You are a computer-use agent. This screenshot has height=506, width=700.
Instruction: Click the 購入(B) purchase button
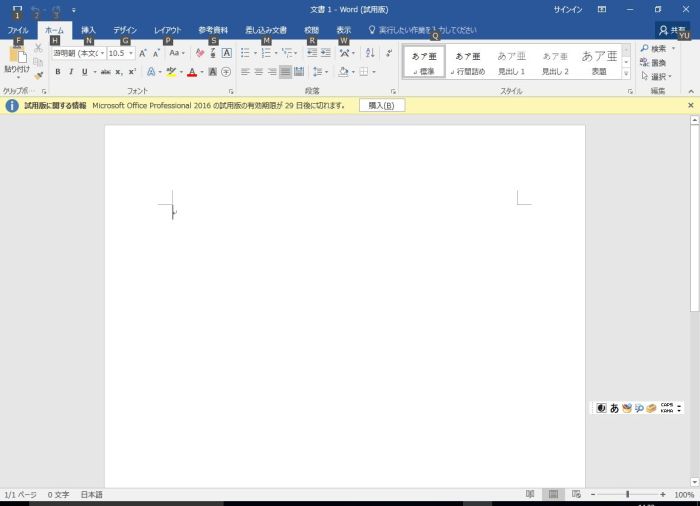point(381,105)
